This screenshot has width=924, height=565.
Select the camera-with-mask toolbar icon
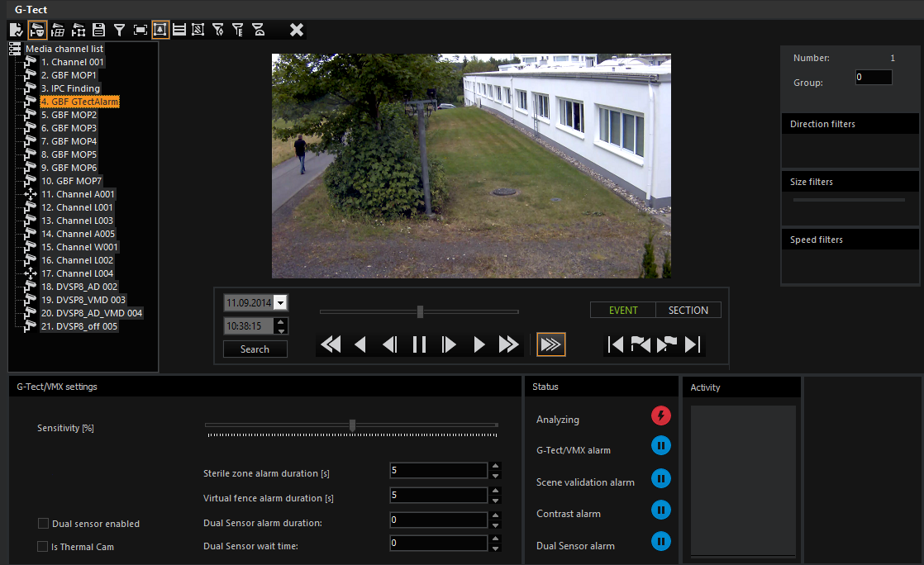(37, 30)
